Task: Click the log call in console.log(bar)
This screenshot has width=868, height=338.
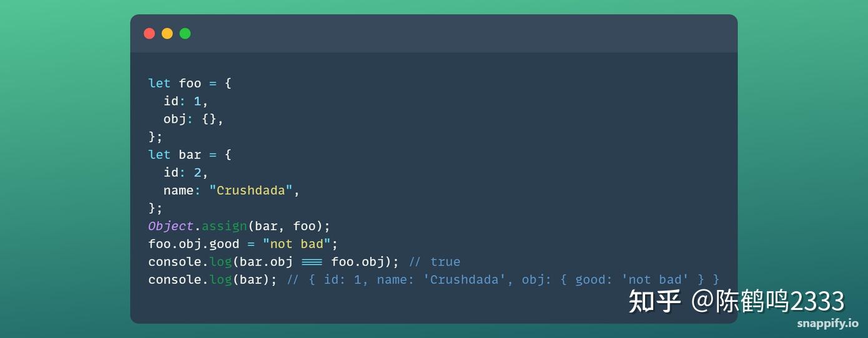Action: pos(220,279)
